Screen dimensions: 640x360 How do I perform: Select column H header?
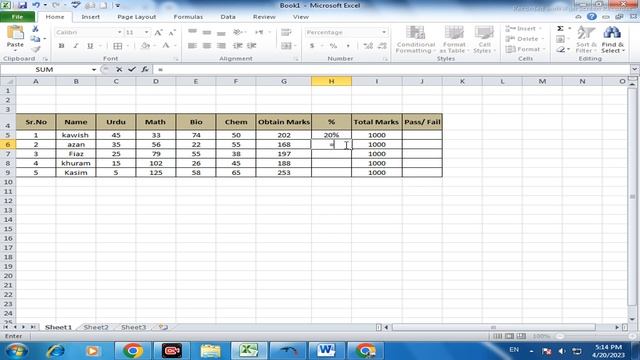tap(331, 81)
